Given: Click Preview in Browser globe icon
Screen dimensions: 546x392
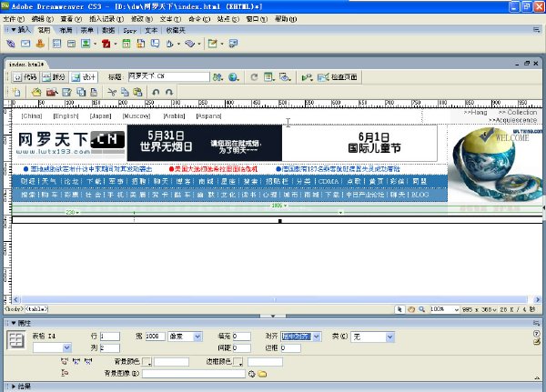Looking at the screenshot, I should [x=233, y=77].
